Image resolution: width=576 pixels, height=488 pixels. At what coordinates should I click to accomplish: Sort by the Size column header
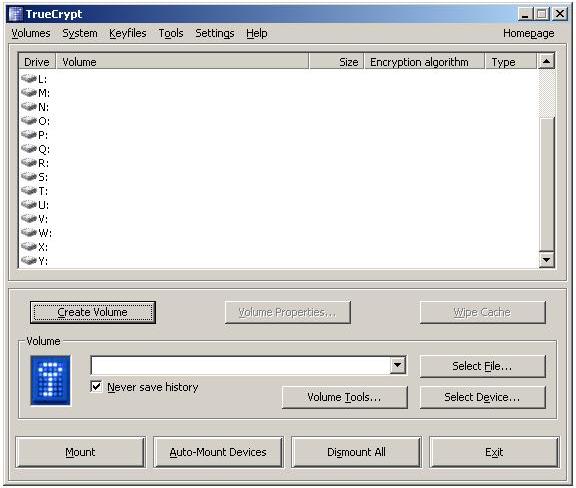pos(336,62)
